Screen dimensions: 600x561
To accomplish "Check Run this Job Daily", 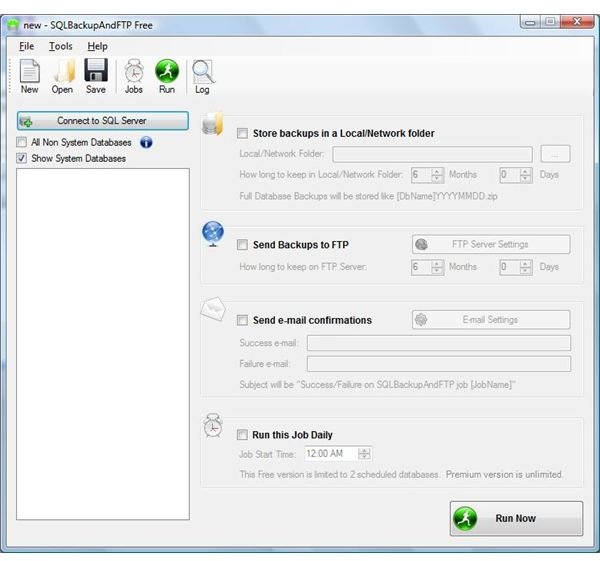I will click(242, 435).
